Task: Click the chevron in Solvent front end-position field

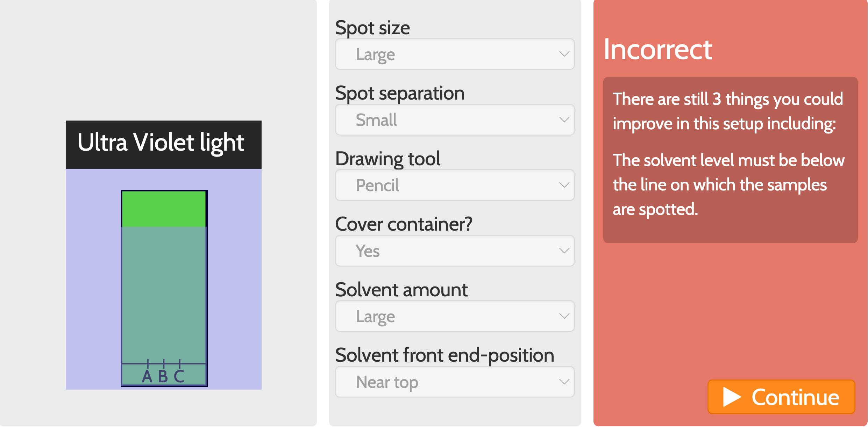Action: [564, 382]
